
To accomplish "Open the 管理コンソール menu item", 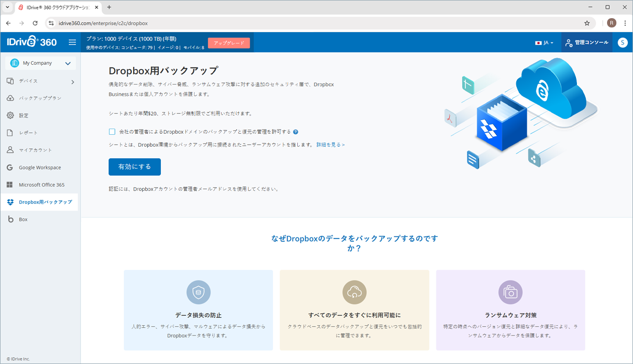I will (587, 42).
